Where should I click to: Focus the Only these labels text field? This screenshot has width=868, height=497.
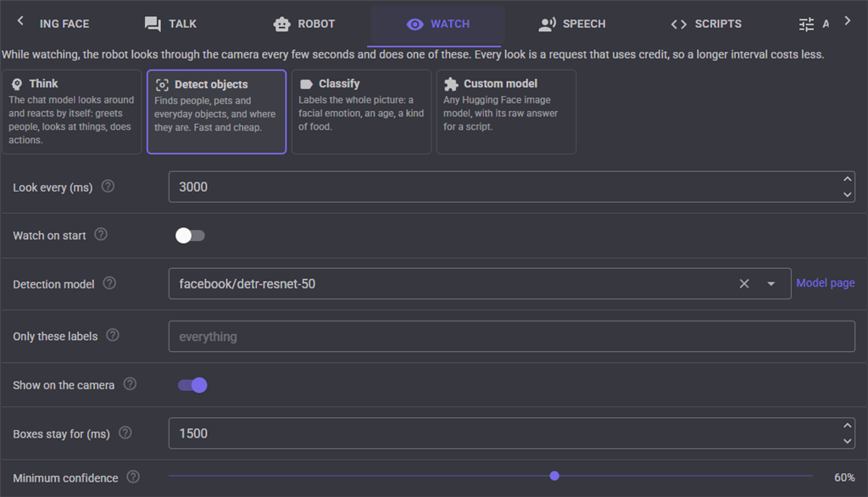point(511,337)
